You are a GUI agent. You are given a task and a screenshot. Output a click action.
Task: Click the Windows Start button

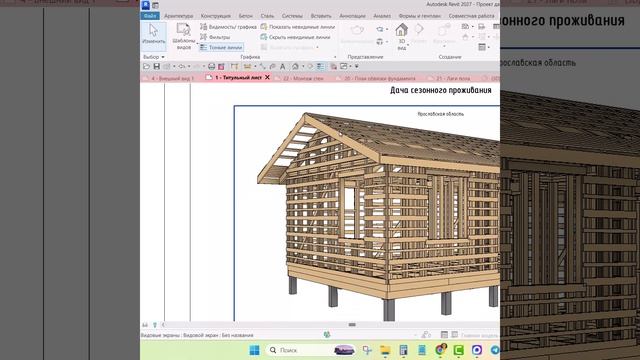[254, 350]
